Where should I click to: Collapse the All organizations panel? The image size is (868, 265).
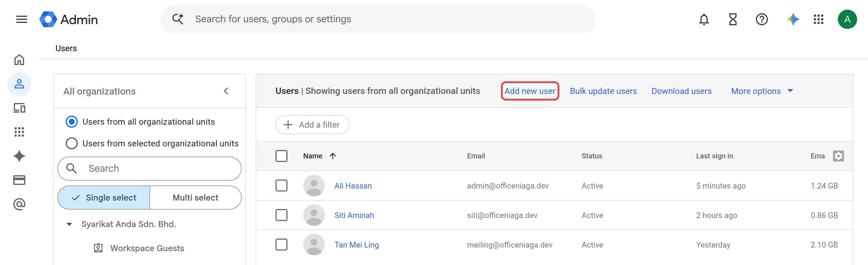tap(226, 91)
